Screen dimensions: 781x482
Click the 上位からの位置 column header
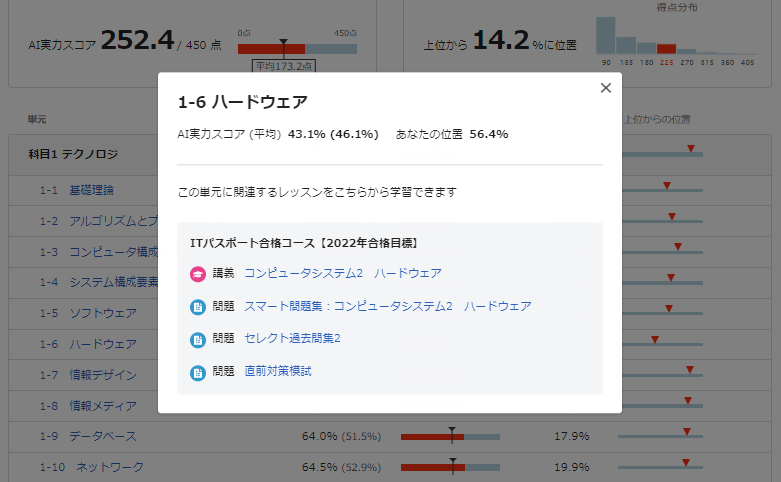657,120
